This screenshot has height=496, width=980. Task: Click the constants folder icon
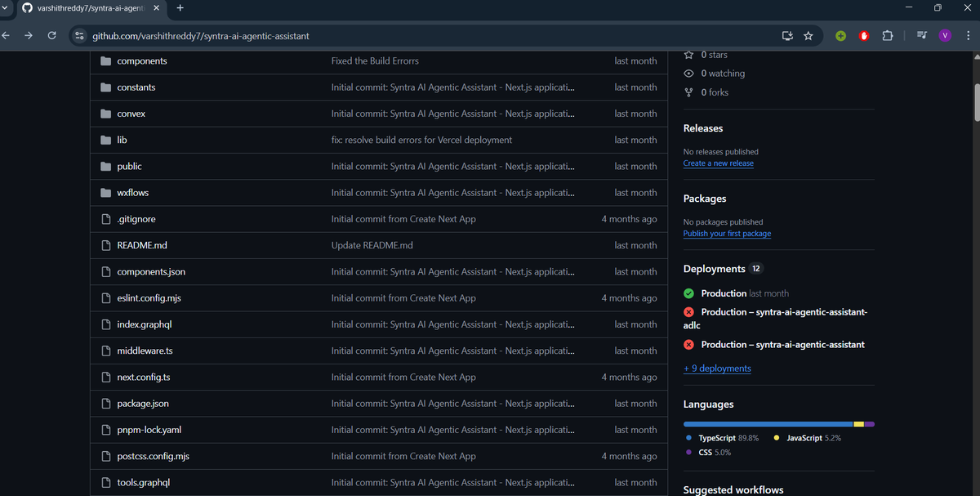click(x=105, y=87)
